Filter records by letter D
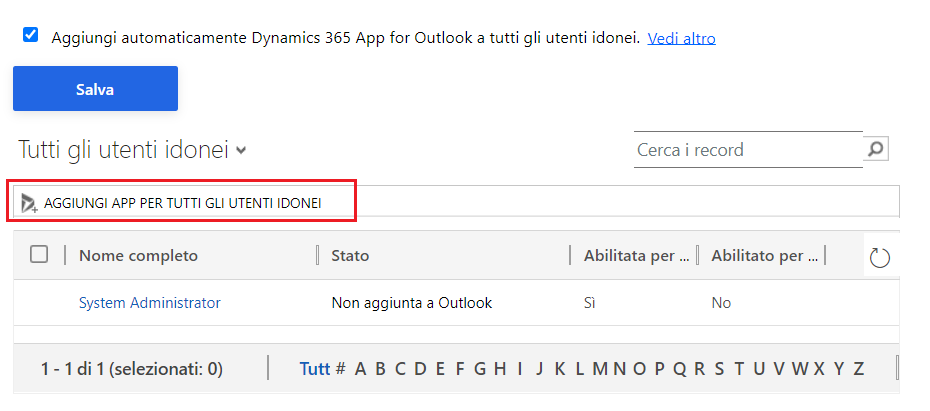 point(420,369)
